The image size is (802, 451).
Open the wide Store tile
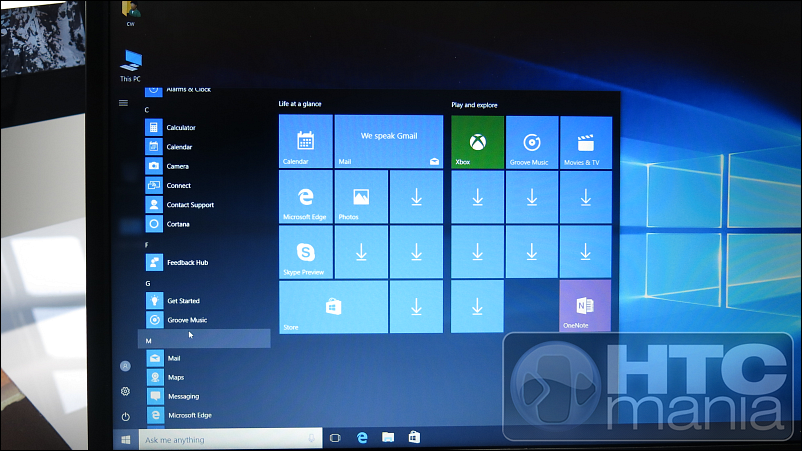(x=333, y=307)
